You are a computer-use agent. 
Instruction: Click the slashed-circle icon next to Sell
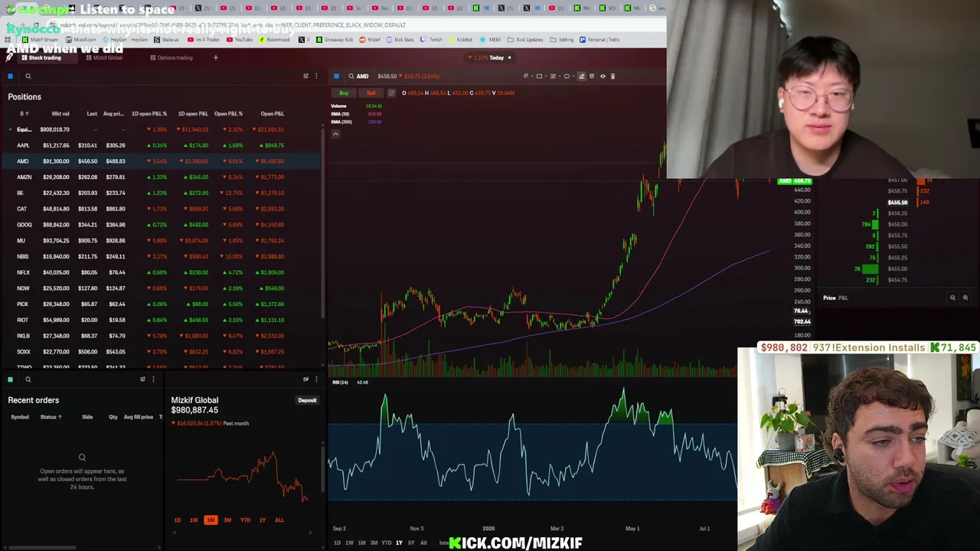(x=391, y=93)
